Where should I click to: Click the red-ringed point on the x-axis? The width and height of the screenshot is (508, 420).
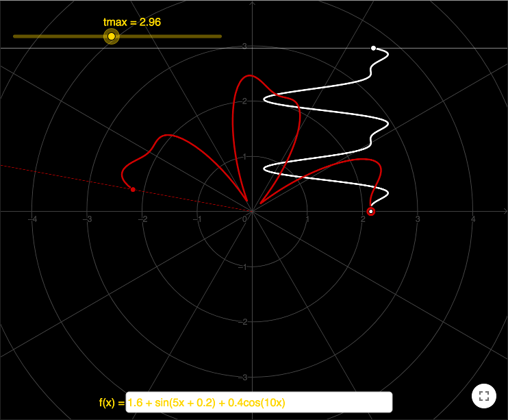point(371,212)
